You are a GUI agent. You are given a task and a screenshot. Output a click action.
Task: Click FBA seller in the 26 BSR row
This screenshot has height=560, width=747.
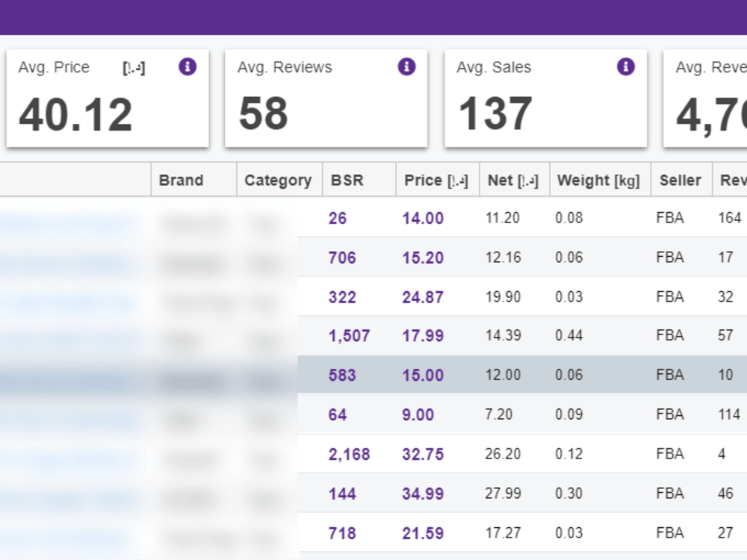click(x=670, y=217)
